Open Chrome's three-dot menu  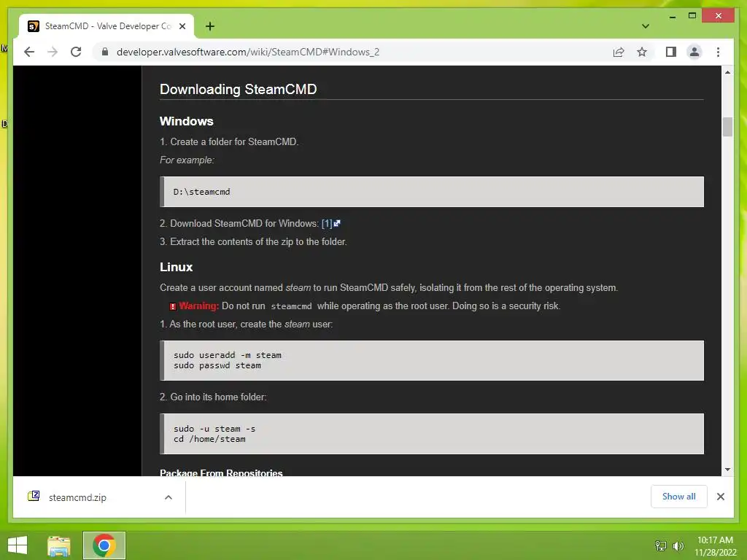click(x=718, y=52)
